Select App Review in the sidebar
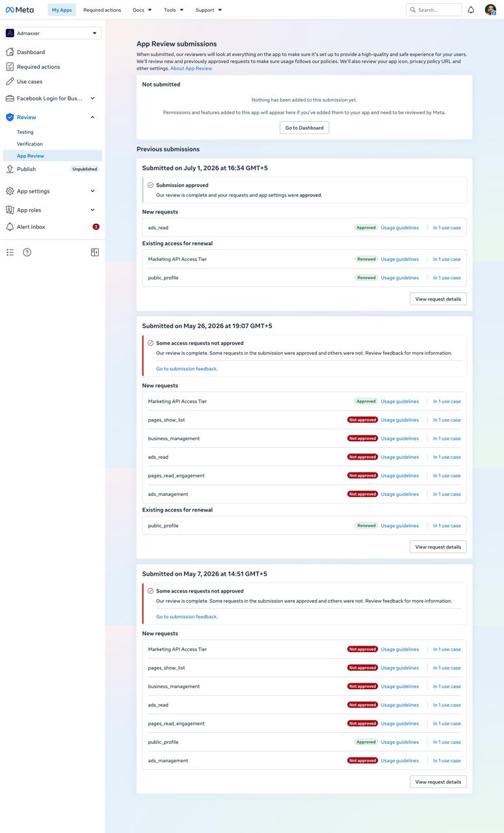Viewport: 504px width, 833px height. click(x=53, y=156)
